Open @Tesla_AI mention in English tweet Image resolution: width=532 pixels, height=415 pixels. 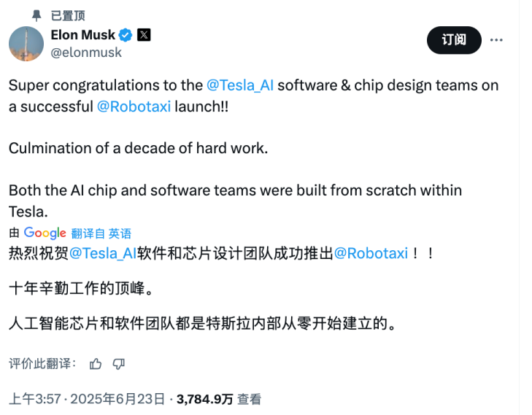tap(240, 85)
